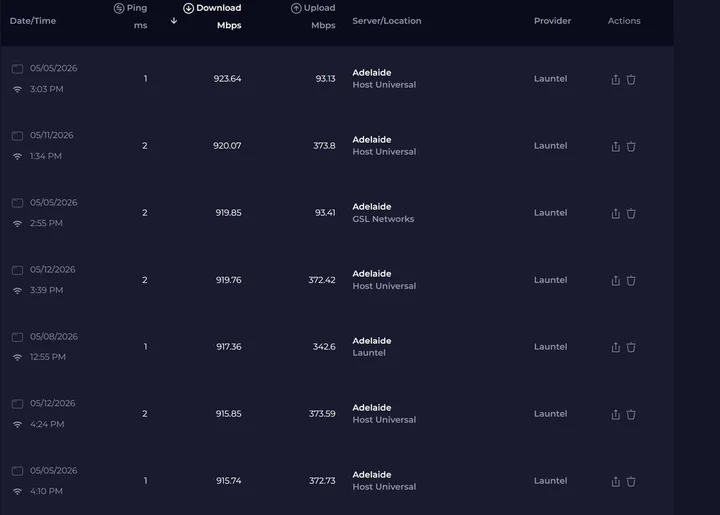720x515 pixels.
Task: Delete the 919.85 Mbps result
Action: tap(631, 213)
